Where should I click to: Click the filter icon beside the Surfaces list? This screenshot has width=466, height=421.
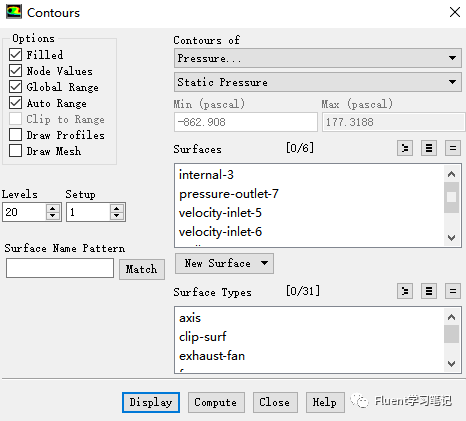coord(405,148)
